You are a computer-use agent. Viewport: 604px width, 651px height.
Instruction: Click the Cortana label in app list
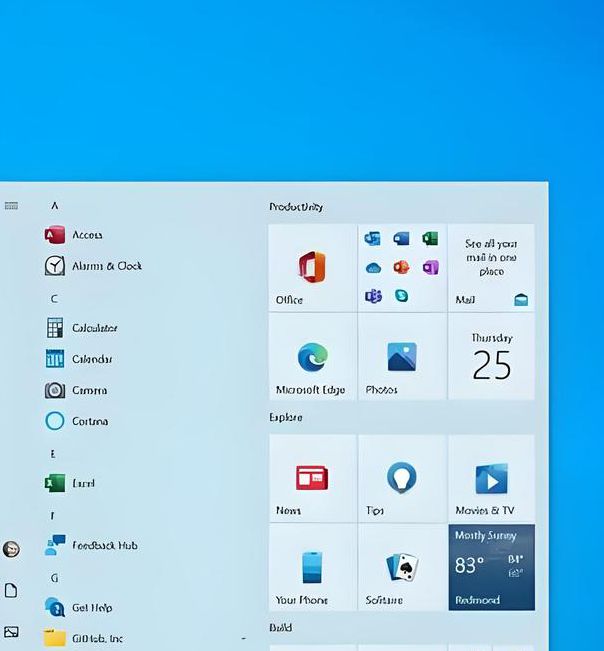[x=90, y=421]
